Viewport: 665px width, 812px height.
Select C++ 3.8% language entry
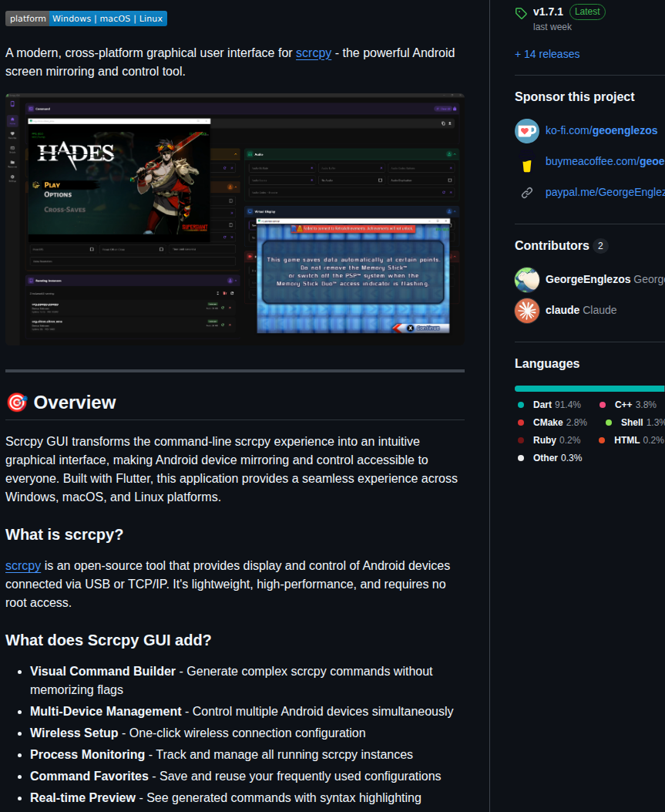[x=628, y=404]
